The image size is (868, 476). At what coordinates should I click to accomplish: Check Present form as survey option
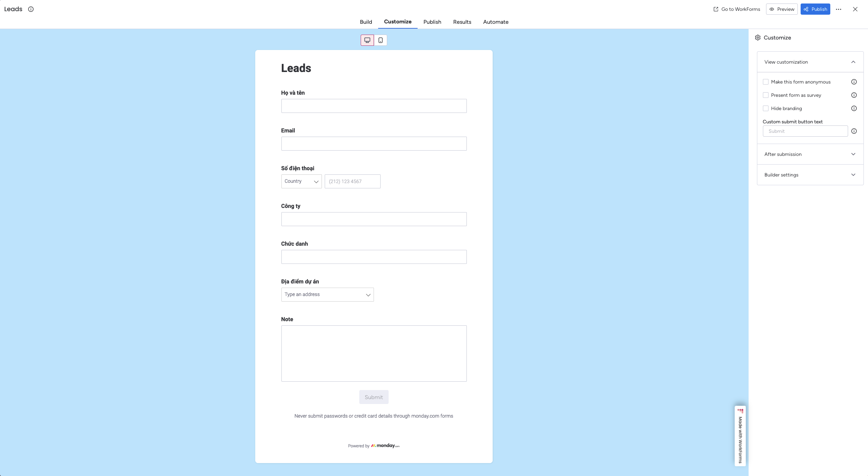[766, 95]
